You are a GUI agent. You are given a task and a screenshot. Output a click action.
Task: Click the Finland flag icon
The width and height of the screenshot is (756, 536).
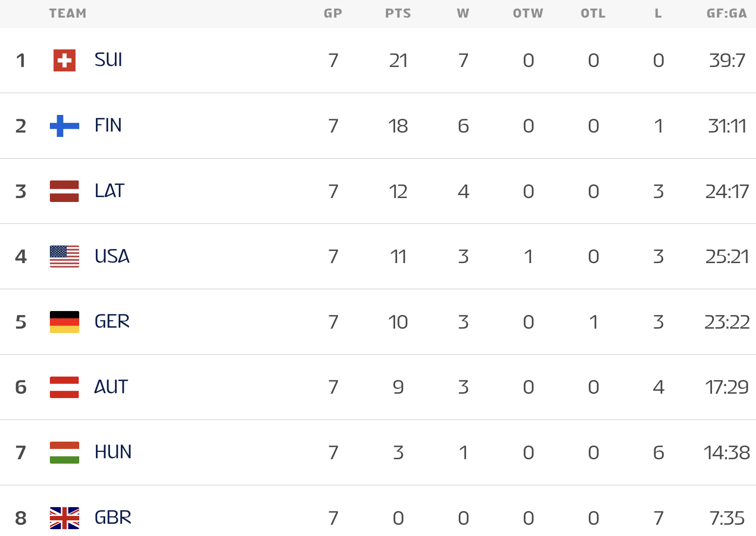(65, 126)
